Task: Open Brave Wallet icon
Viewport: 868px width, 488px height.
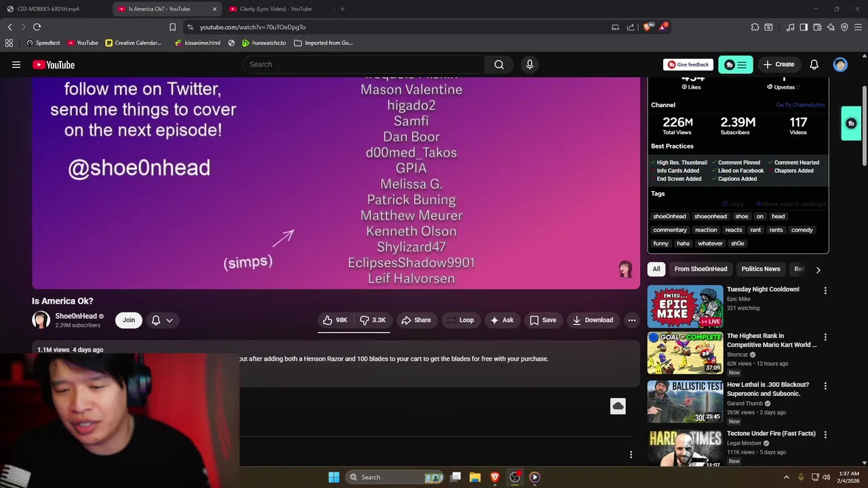Action: (817, 27)
